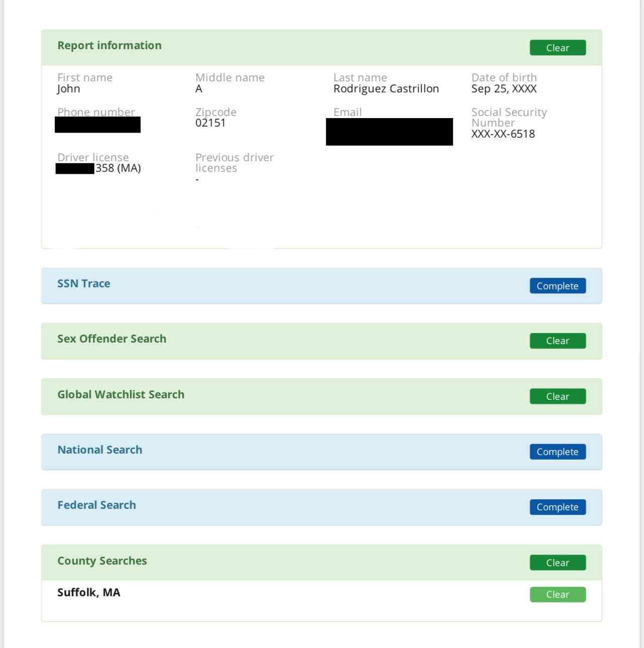Click the Social Security Number value ending 6518
The height and width of the screenshot is (648, 644).
(x=503, y=134)
